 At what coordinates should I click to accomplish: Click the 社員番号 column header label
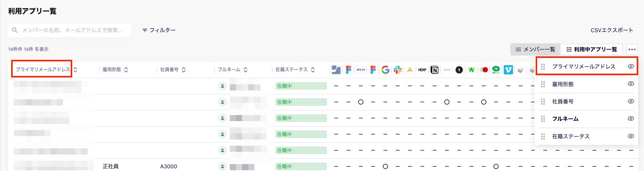click(169, 70)
